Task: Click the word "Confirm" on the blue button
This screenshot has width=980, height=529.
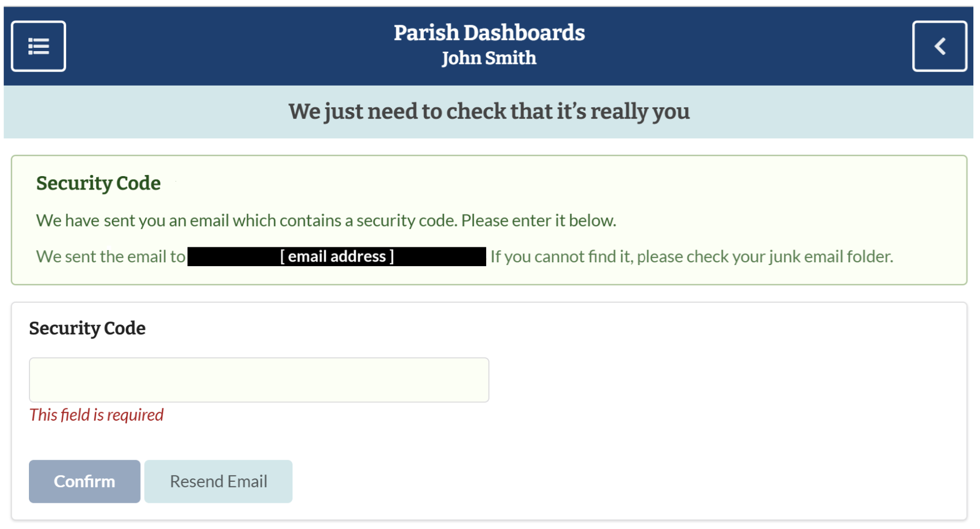Action: click(85, 481)
